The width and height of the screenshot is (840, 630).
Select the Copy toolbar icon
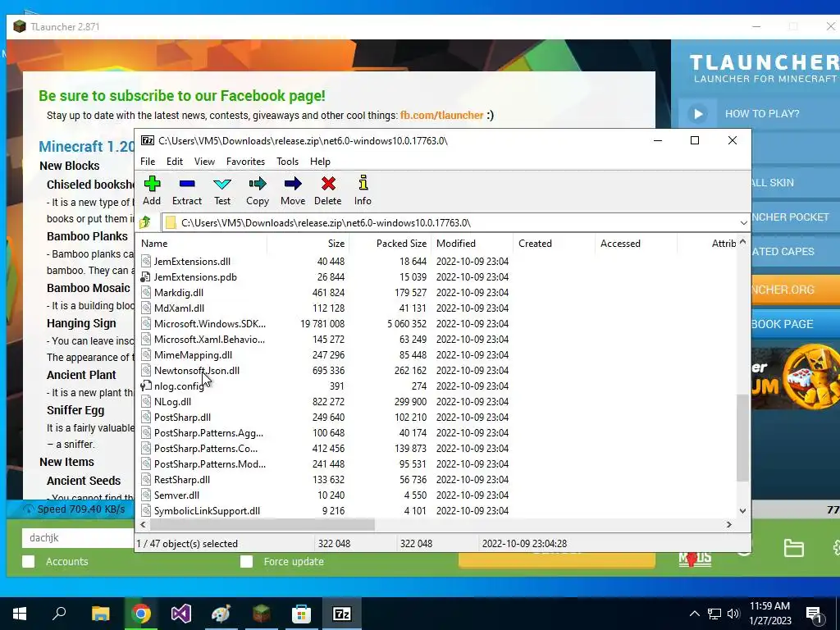[x=257, y=184]
